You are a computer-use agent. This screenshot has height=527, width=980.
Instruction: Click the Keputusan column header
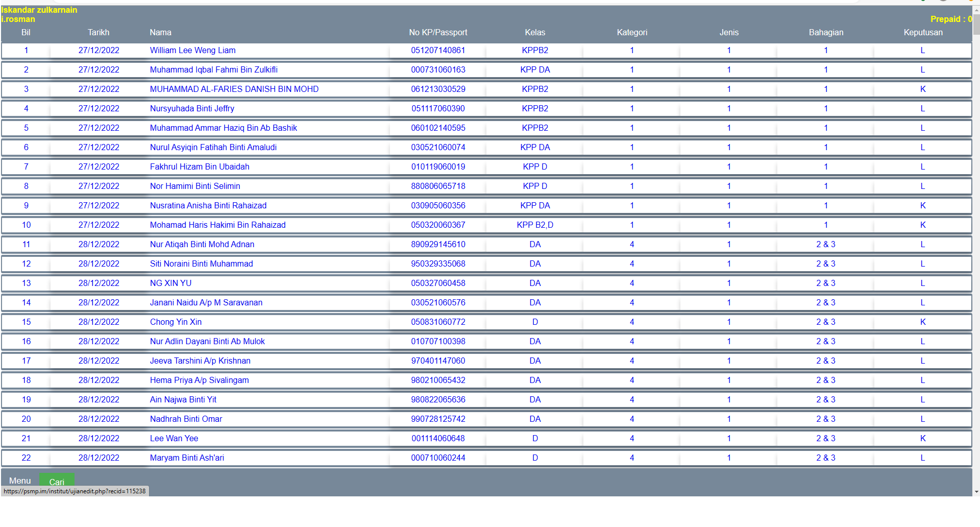922,33
